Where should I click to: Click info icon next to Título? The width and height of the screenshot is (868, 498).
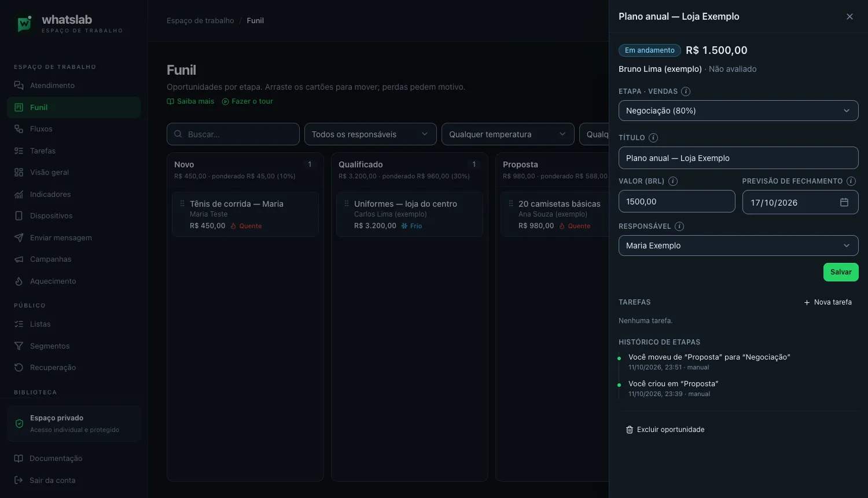pos(653,138)
